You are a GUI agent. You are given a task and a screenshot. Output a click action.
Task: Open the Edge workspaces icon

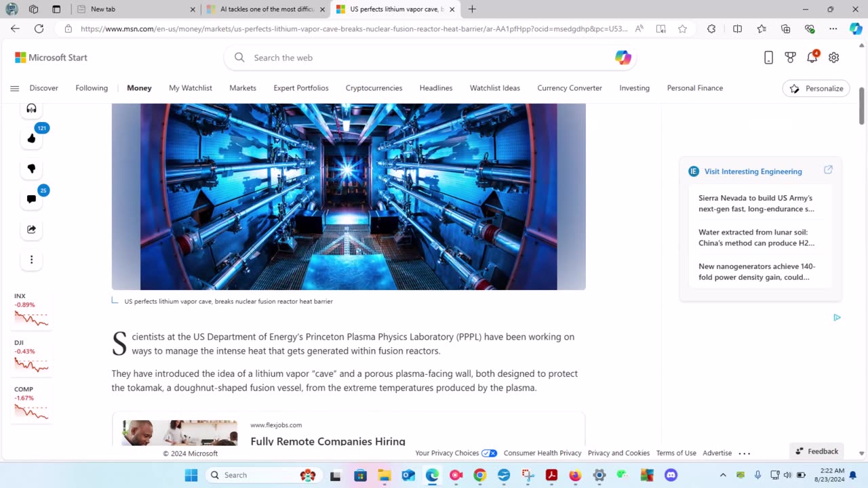(x=33, y=9)
